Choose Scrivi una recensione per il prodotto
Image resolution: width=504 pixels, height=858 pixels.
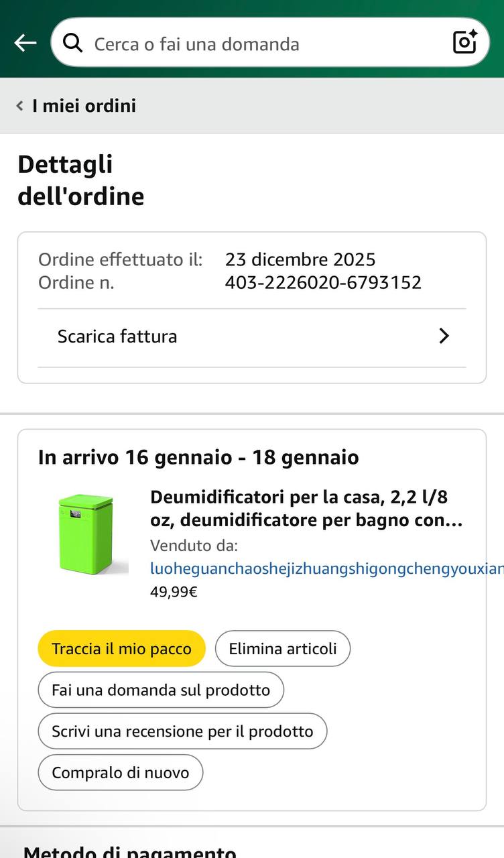(182, 731)
